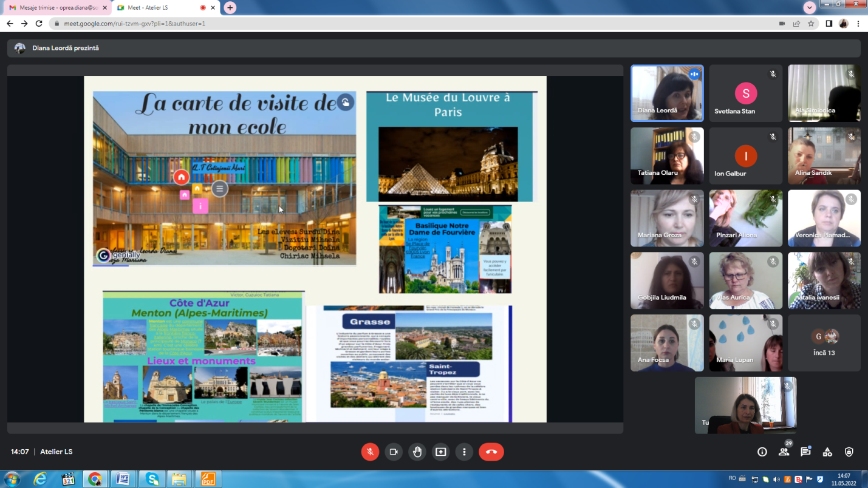868x488 pixels.
Task: Click the Present now screen share icon
Action: tap(441, 452)
